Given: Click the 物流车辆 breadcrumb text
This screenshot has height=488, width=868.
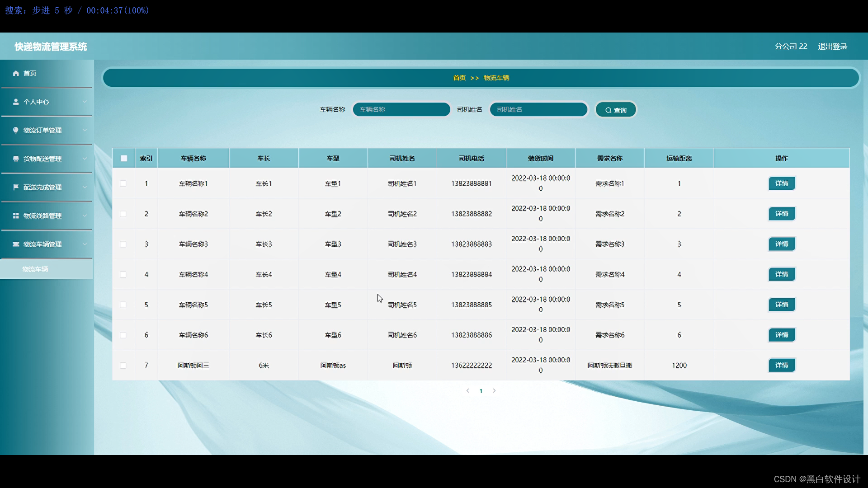Looking at the screenshot, I should coord(496,78).
